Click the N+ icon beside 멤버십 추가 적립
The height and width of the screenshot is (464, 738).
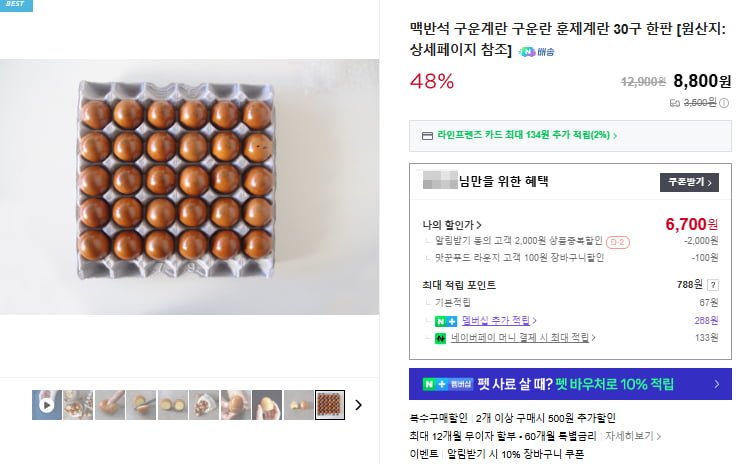(445, 320)
